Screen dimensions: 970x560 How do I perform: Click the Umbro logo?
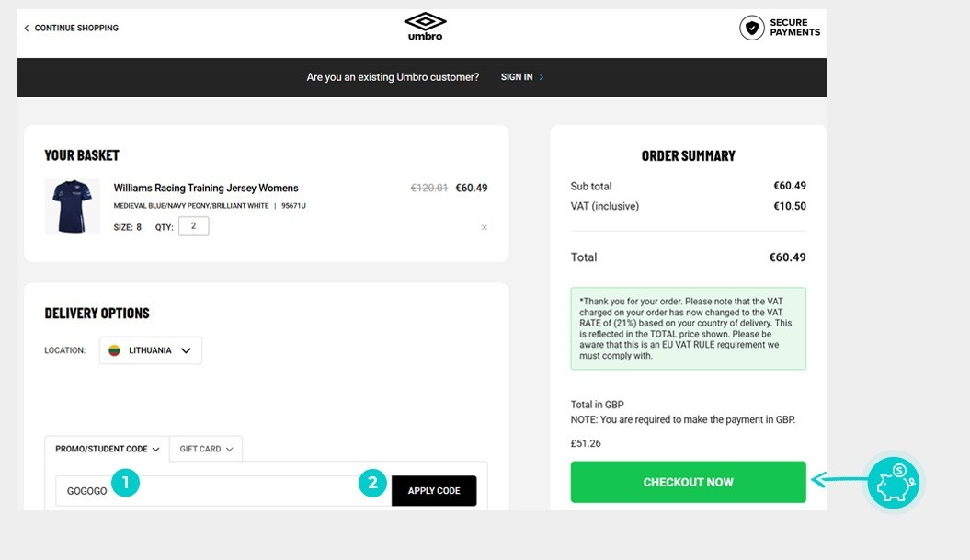pos(425,26)
